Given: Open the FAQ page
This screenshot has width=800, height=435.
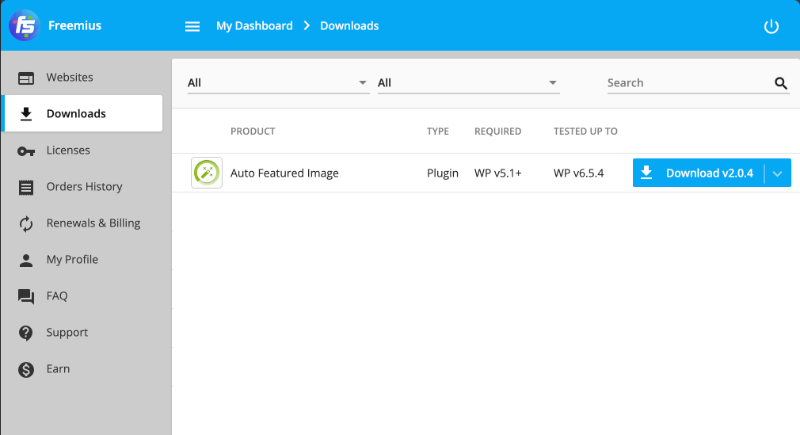Looking at the screenshot, I should pyautogui.click(x=82, y=296).
